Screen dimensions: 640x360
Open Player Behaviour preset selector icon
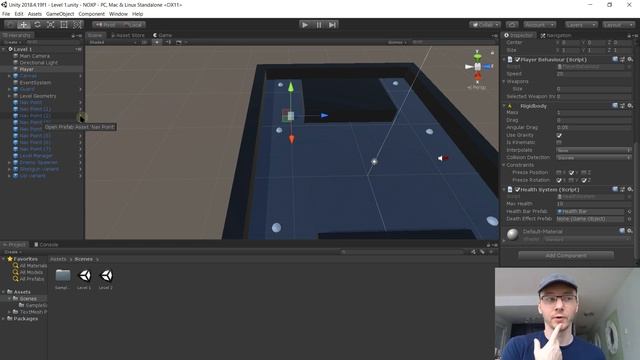point(622,60)
